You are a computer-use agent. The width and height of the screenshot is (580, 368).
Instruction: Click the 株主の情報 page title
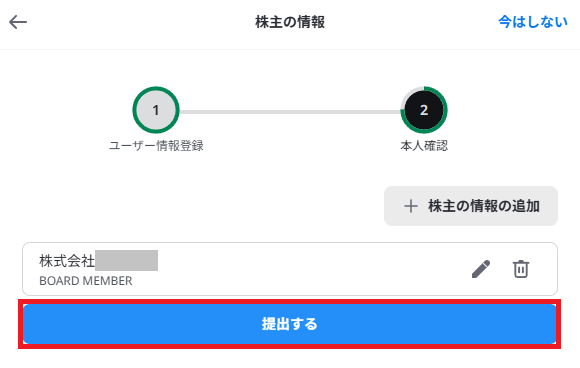tap(290, 22)
